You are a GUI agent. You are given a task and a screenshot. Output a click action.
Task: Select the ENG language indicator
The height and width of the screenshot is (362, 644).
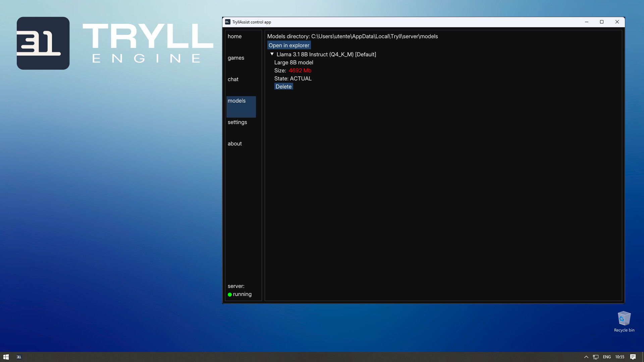click(x=606, y=357)
